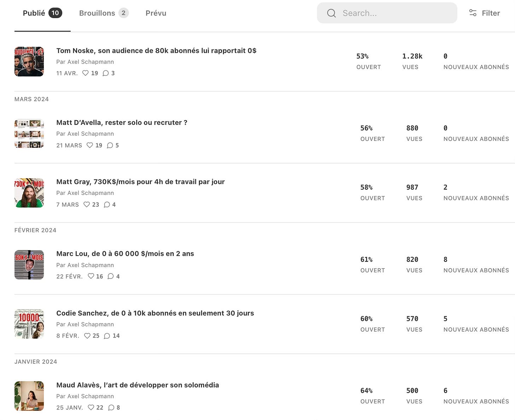This screenshot has height=420, width=515.
Task: Click the comment icon on Tom Noske post
Action: tap(106, 73)
